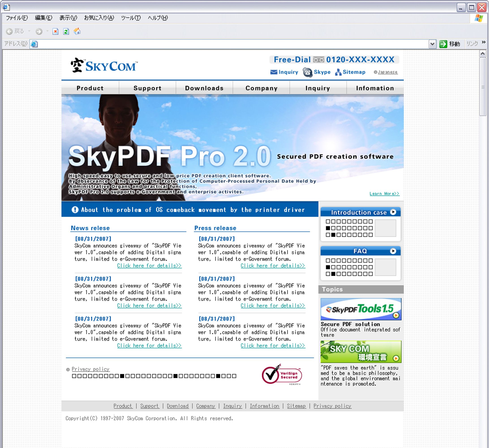Switch to the Downloads navigation tab
Image resolution: width=489 pixels, height=448 pixels.
[204, 88]
